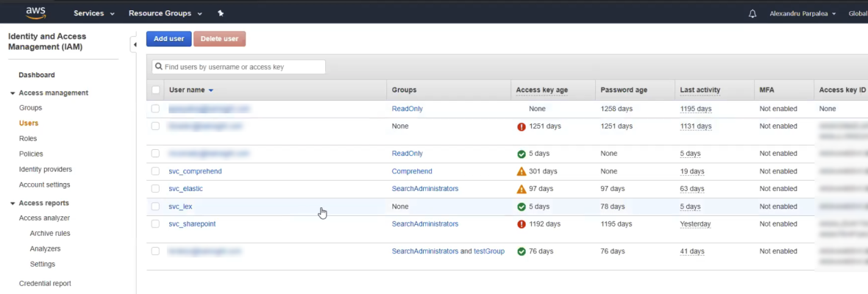868x294 pixels.
Task: Toggle the select-all users header checkbox
Action: 155,90
